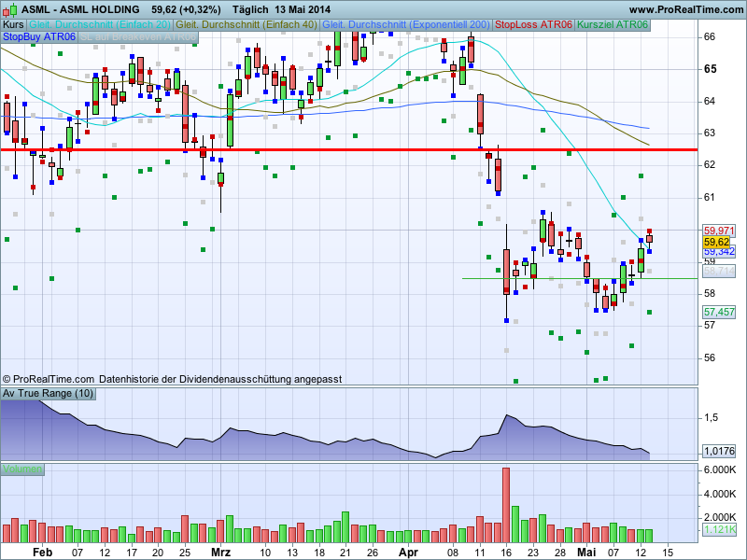Select the 1.121K volume value tag
747x560 pixels.
[719, 529]
